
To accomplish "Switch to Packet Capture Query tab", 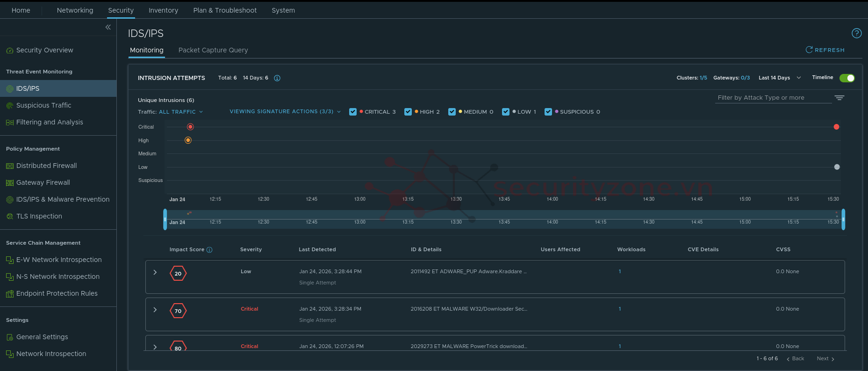I will (x=213, y=50).
